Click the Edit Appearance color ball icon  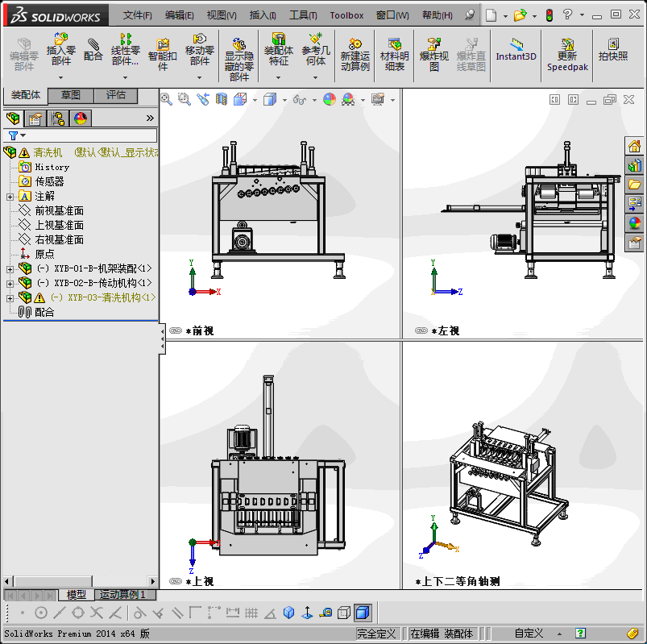[x=330, y=99]
